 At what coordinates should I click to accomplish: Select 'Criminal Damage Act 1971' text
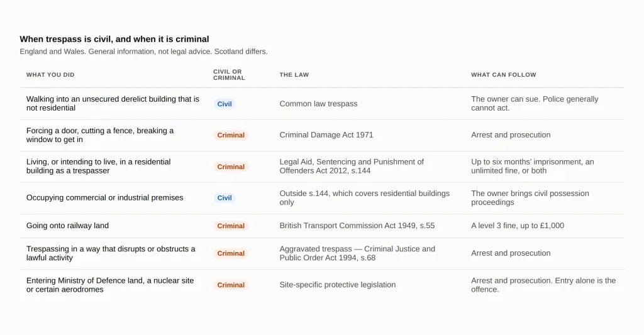pyautogui.click(x=326, y=135)
